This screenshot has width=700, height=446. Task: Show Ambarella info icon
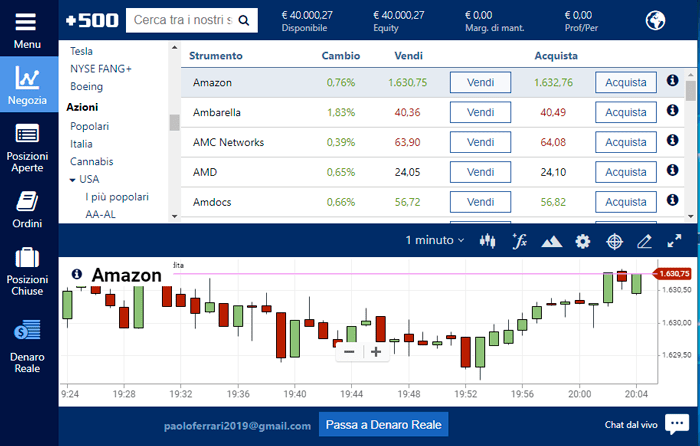672,110
